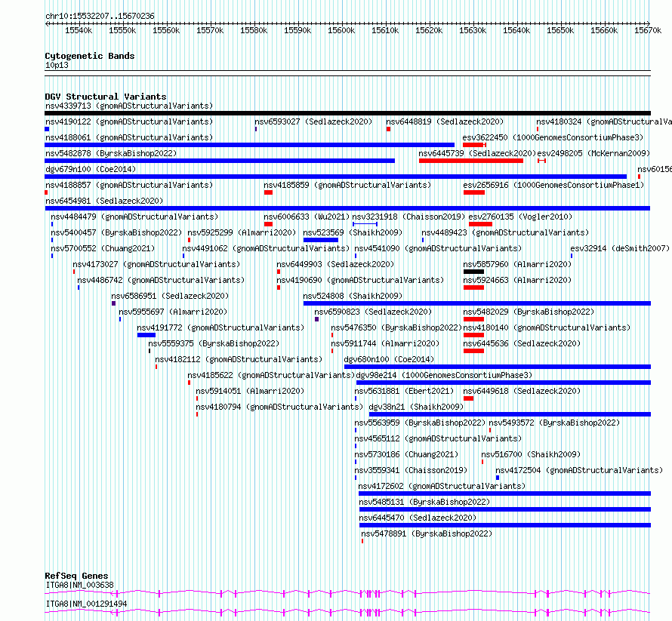The image size is (672, 621).
Task: Open nsv4188857 variant entry
Action: (x=129, y=185)
